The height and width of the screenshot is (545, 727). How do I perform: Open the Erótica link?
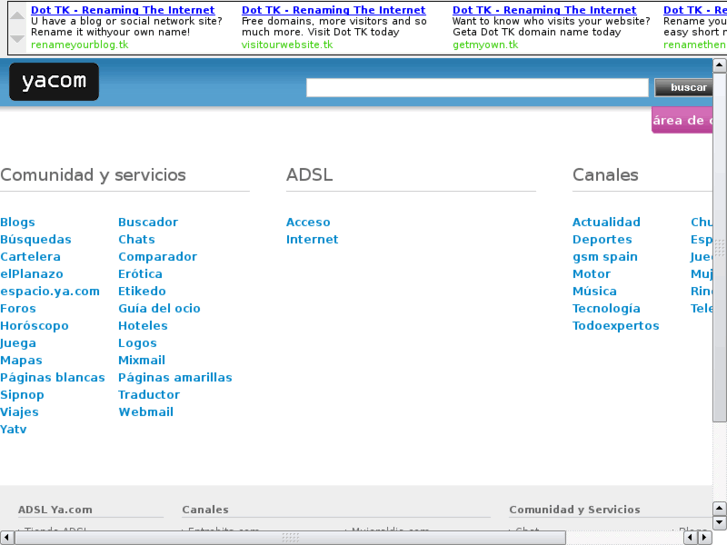coord(140,274)
